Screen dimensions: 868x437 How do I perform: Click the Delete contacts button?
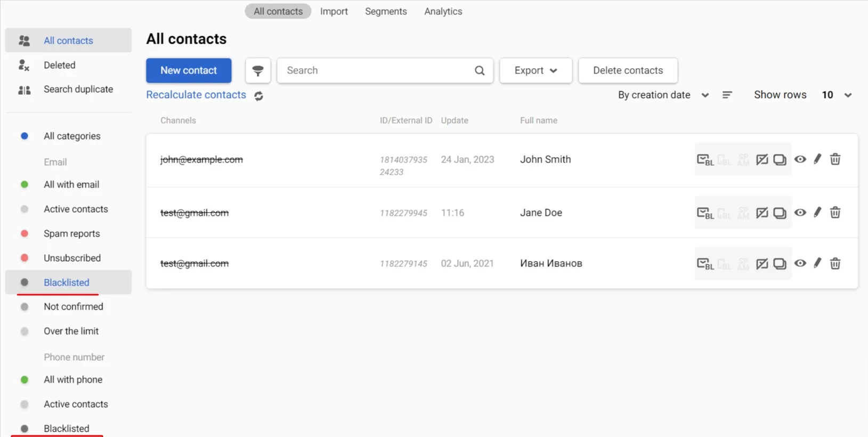coord(628,70)
